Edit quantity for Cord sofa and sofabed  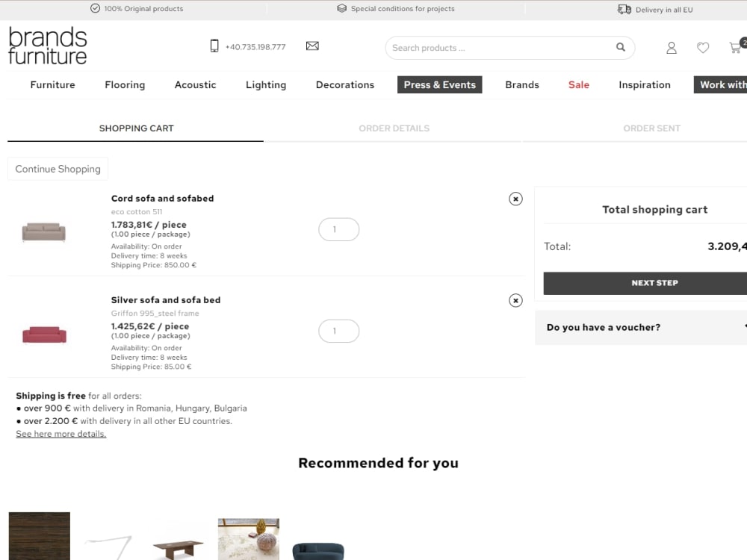(338, 229)
